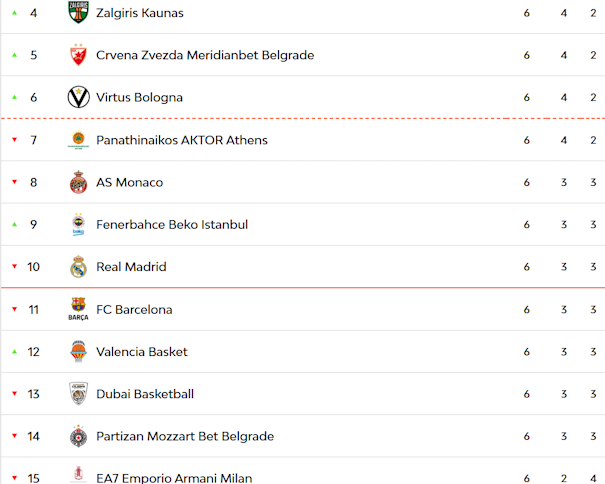Click the Real Madrid crest
Viewport: 605px width, 484px height.
[x=78, y=267]
